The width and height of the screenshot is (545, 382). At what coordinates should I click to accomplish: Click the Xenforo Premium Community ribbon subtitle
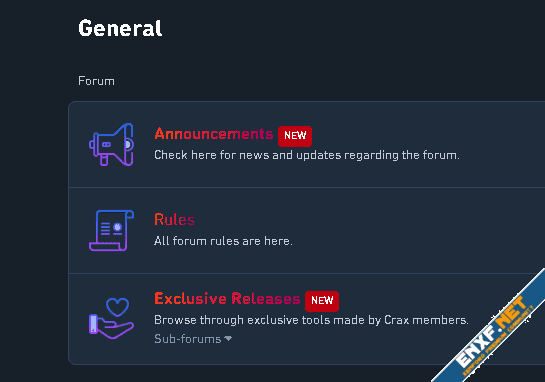pos(499,341)
